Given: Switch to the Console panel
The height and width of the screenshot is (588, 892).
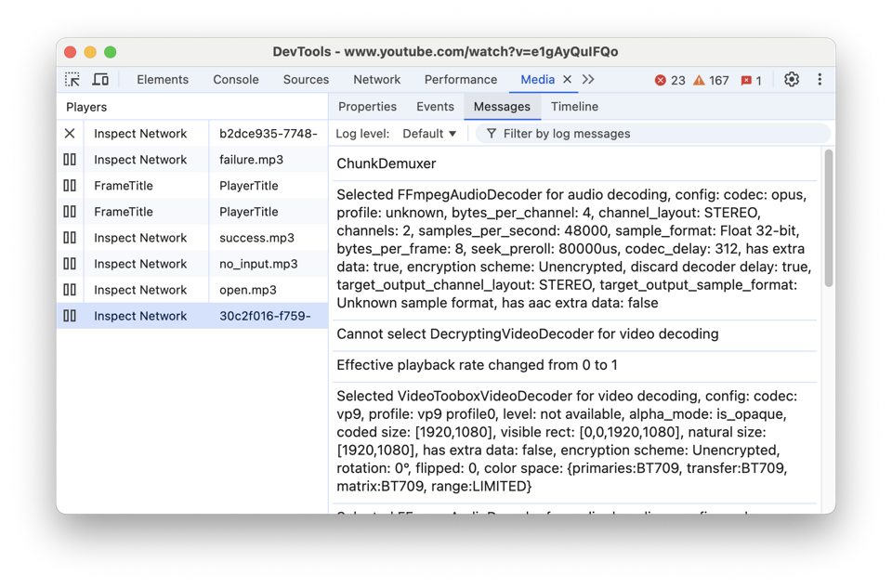Looking at the screenshot, I should (235, 80).
